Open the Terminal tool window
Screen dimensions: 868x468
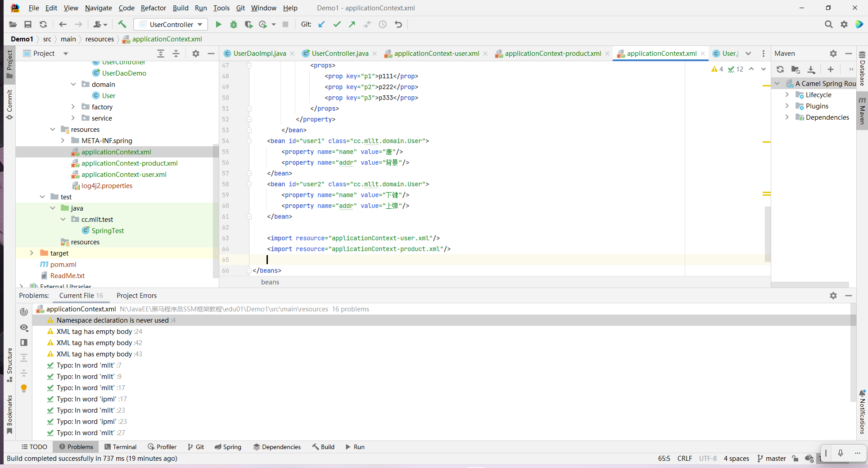pyautogui.click(x=120, y=447)
